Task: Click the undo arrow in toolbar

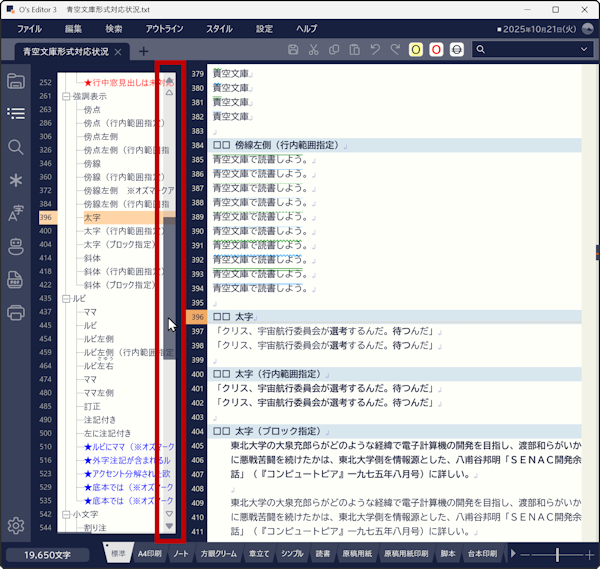Action: click(x=376, y=50)
